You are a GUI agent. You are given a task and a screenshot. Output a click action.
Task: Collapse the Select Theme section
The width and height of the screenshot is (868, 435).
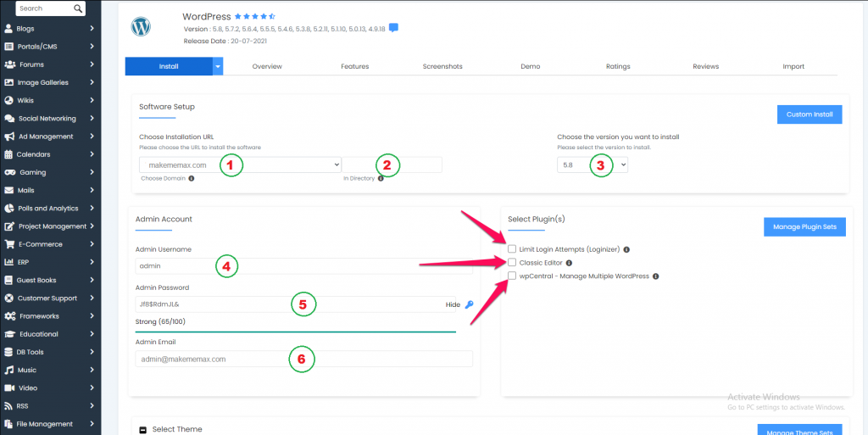pyautogui.click(x=142, y=429)
